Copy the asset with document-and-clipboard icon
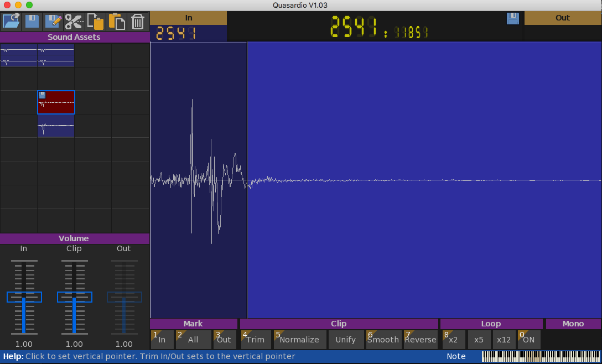602x364 pixels. coord(95,22)
